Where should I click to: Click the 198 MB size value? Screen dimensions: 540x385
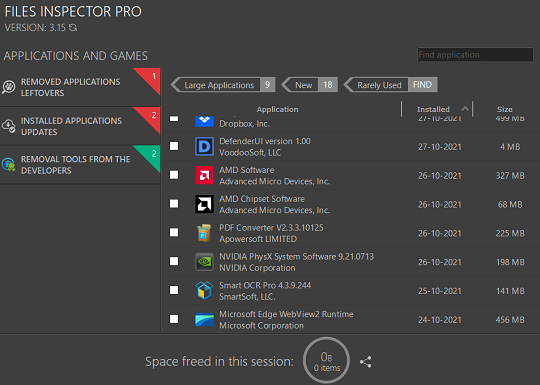[510, 262]
